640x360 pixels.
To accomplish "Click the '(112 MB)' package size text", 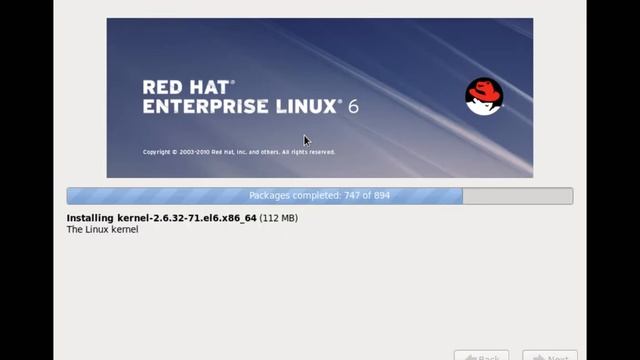I will [279, 218].
